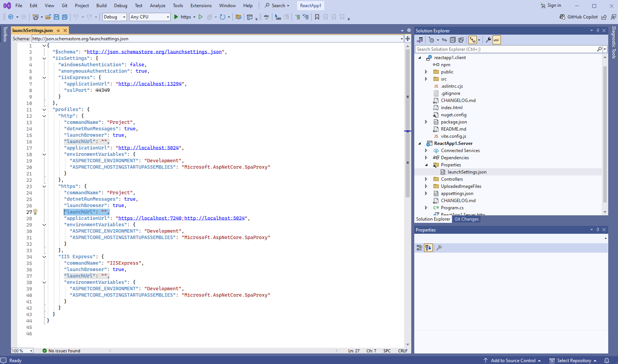The width and height of the screenshot is (618, 364).
Task: Open the Debug configuration dropdown
Action: (x=114, y=17)
